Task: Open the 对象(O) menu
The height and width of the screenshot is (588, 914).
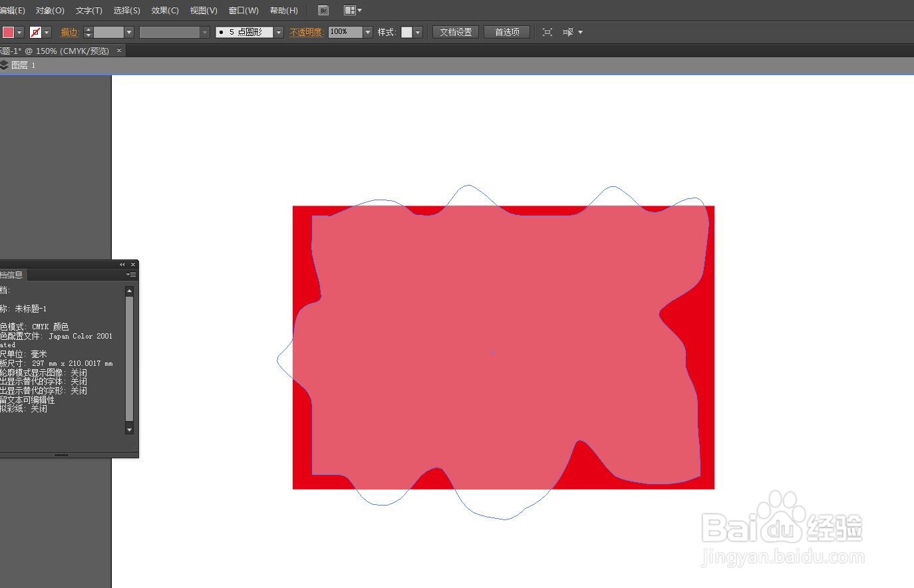Action: [x=50, y=11]
